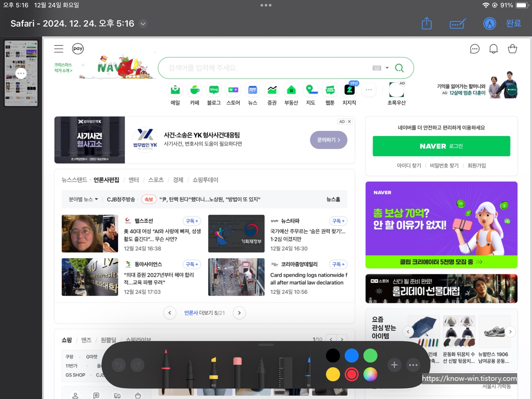Viewport: 532px width, 399px height.
Task: Switch to the 스포츠 tab
Action: click(x=156, y=180)
